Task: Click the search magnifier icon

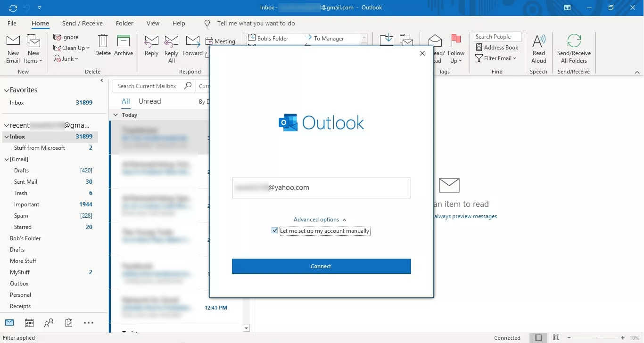Action: click(x=188, y=86)
